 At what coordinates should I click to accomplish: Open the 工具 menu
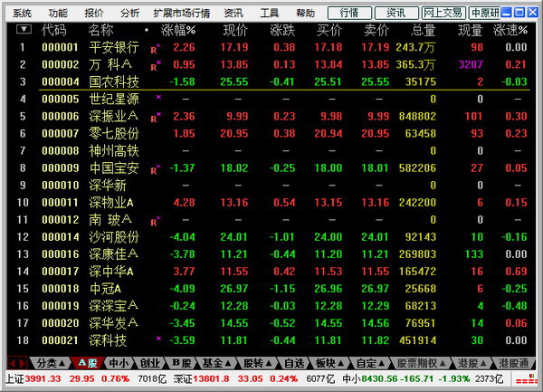click(270, 14)
